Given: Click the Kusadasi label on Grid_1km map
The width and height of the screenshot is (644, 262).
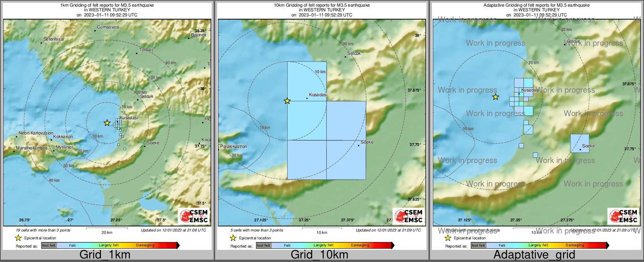Looking at the screenshot, I should 129,118.
